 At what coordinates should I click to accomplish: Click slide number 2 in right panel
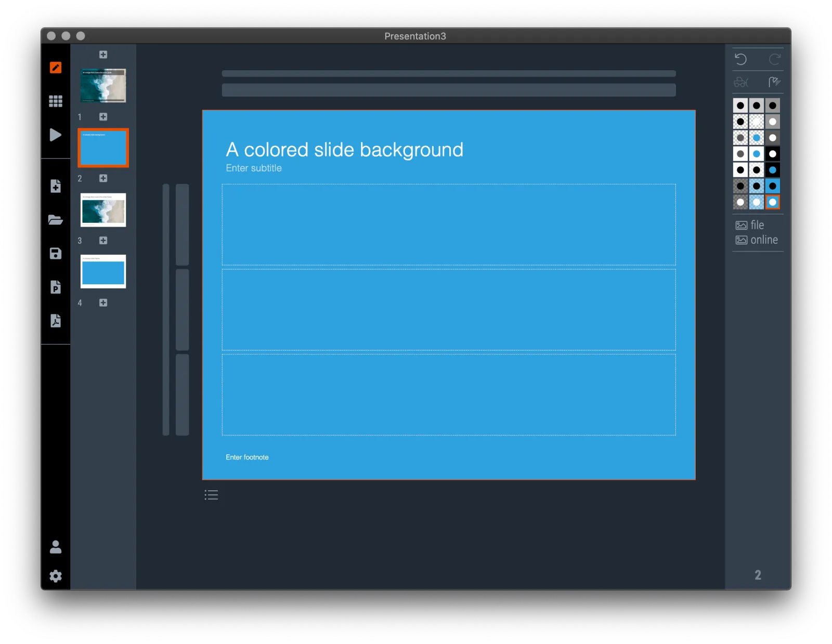click(758, 575)
